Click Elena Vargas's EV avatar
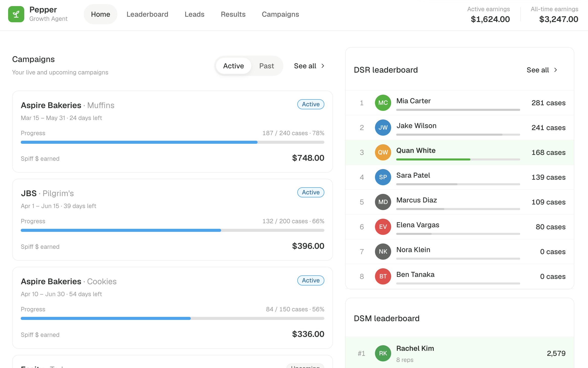The image size is (588, 368). click(x=383, y=227)
